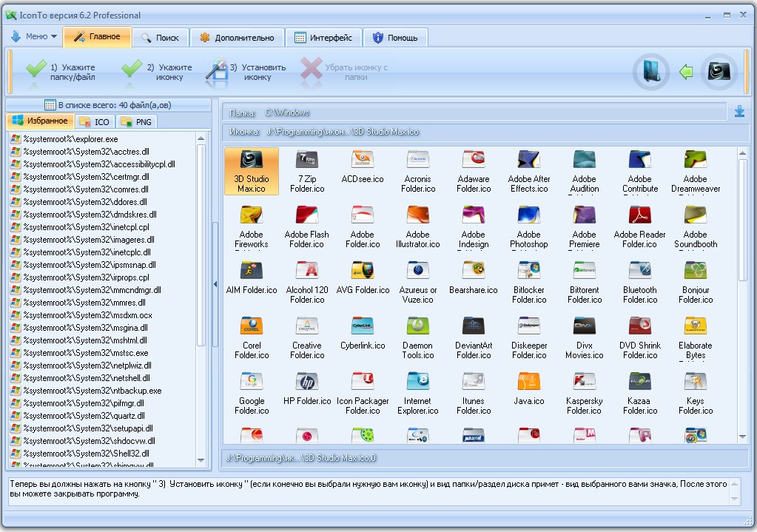Select the Adobe Photoshop folder icon

click(x=528, y=227)
